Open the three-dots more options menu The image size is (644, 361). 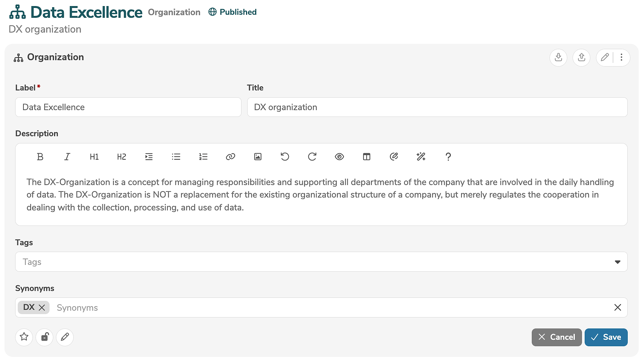pyautogui.click(x=621, y=58)
